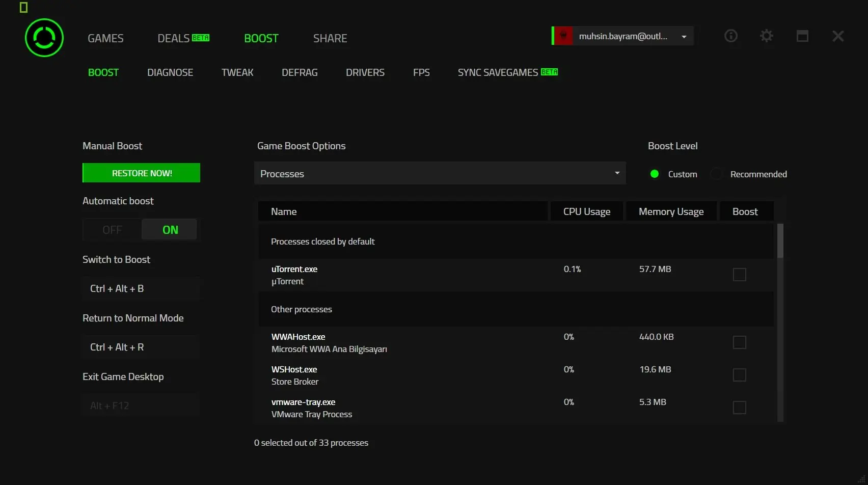This screenshot has width=868, height=485.
Task: Sort by the Memory Usage column header
Action: tap(671, 211)
